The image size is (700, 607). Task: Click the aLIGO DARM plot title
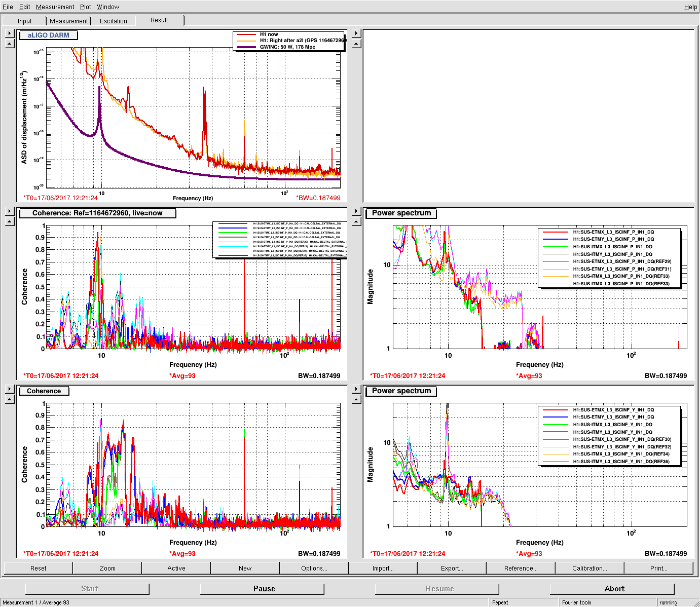tap(48, 35)
